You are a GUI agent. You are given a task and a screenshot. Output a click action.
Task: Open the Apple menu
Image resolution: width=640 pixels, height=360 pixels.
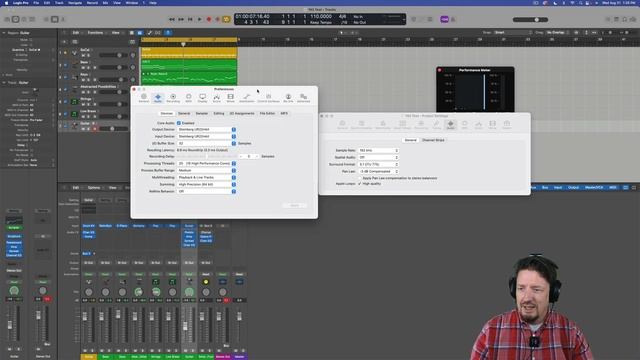(x=6, y=3)
